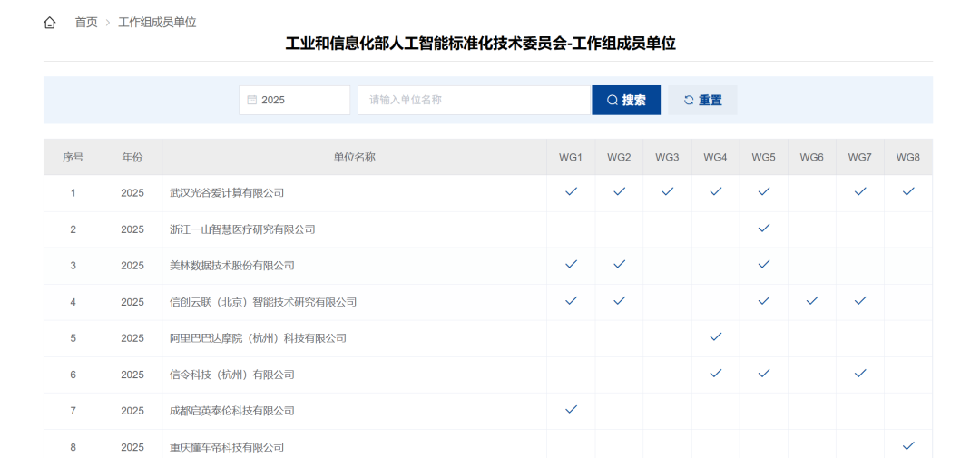Select the 年份 column header
Viewport: 980px width, 458px height.
click(x=132, y=157)
